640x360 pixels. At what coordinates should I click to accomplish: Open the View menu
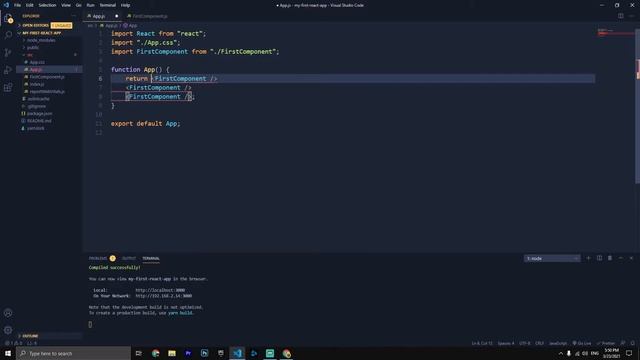(x=66, y=5)
